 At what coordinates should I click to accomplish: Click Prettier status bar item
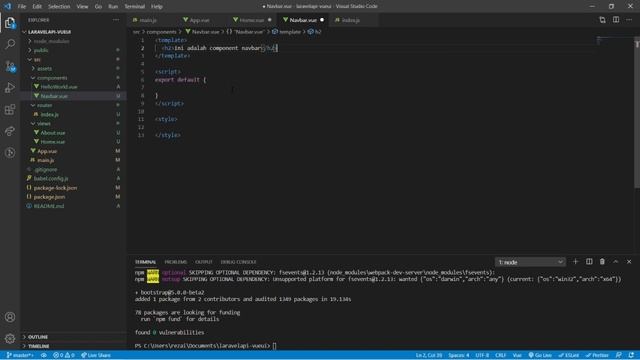pos(597,355)
